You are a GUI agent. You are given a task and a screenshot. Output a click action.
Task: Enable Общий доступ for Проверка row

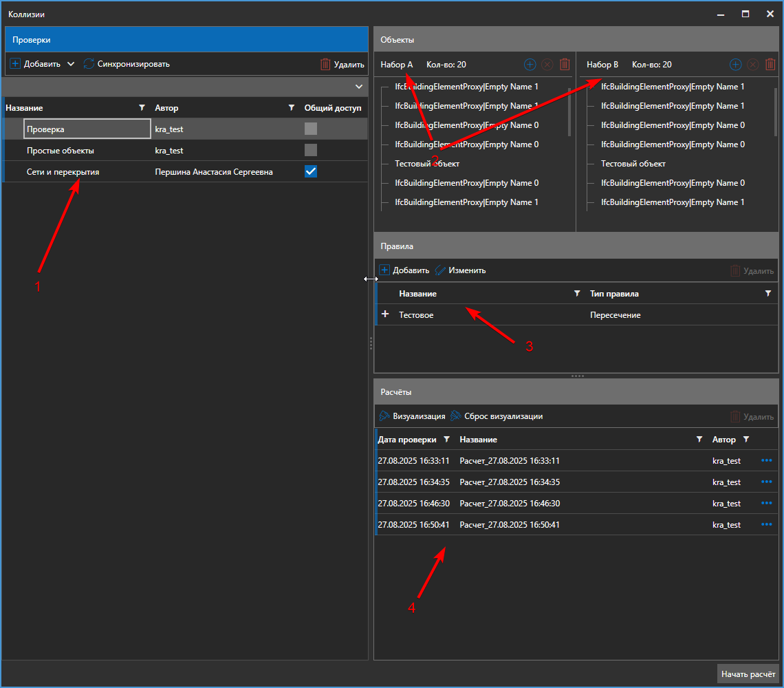[x=311, y=129]
